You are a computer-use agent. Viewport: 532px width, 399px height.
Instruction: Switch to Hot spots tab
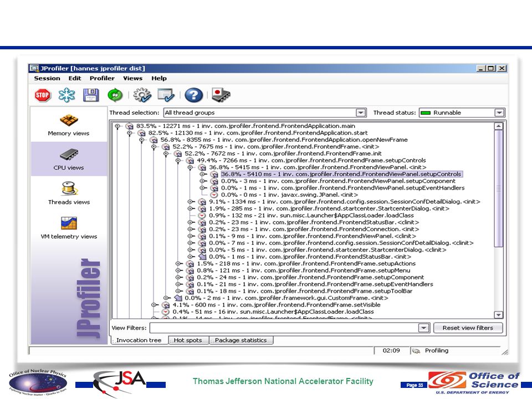188,340
